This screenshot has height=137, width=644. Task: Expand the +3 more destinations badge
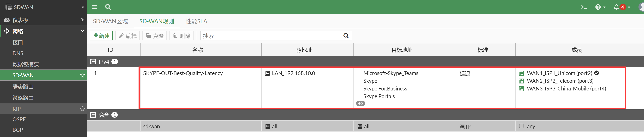pos(360,103)
